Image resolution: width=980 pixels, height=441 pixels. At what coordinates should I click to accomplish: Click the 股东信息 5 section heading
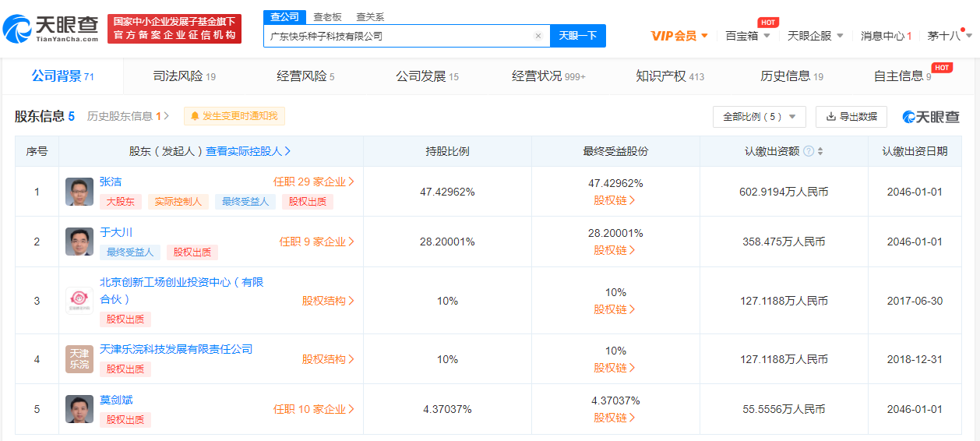(44, 116)
